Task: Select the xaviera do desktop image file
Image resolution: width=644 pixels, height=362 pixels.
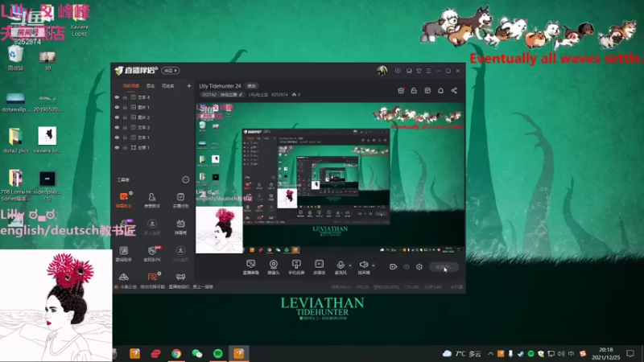Action: [x=47, y=140]
